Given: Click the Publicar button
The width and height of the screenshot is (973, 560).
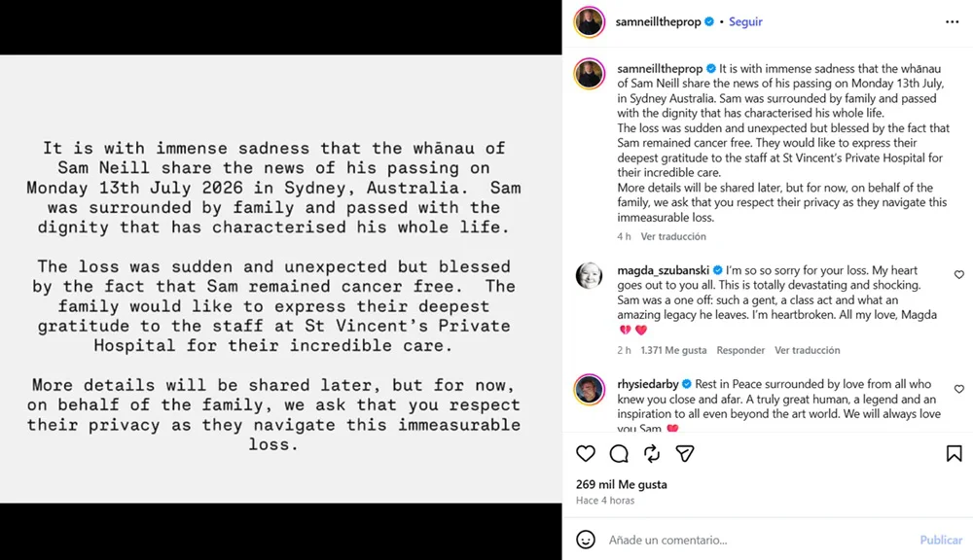Looking at the screenshot, I should (941, 540).
